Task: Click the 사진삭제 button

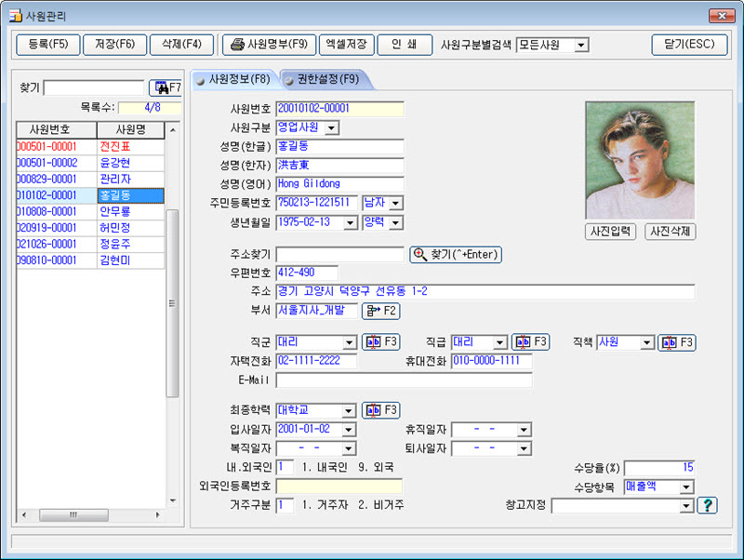Action: [x=670, y=232]
